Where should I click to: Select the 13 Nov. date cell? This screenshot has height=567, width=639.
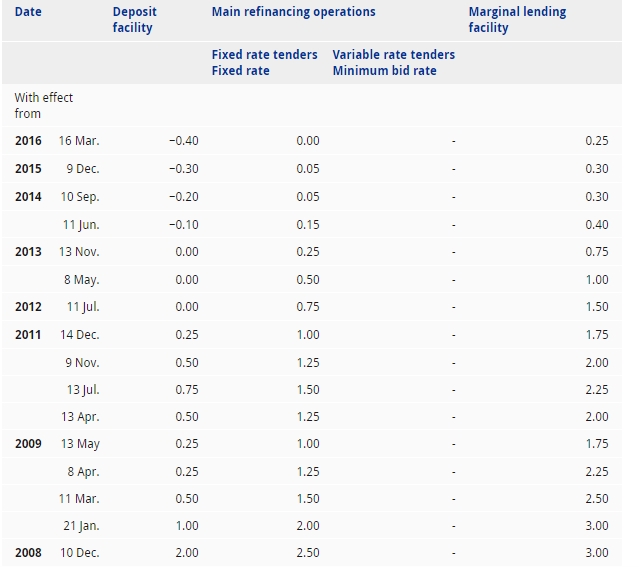pyautogui.click(x=79, y=253)
